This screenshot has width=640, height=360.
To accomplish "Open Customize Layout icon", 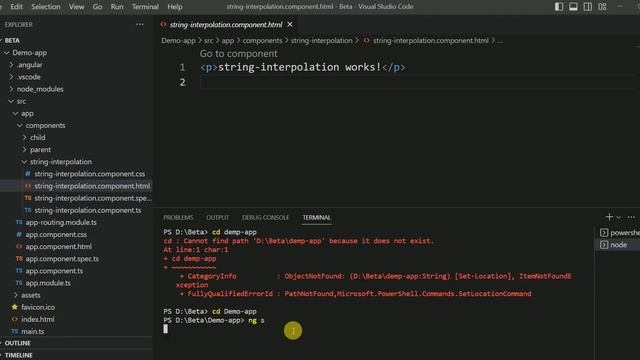I will (602, 7).
